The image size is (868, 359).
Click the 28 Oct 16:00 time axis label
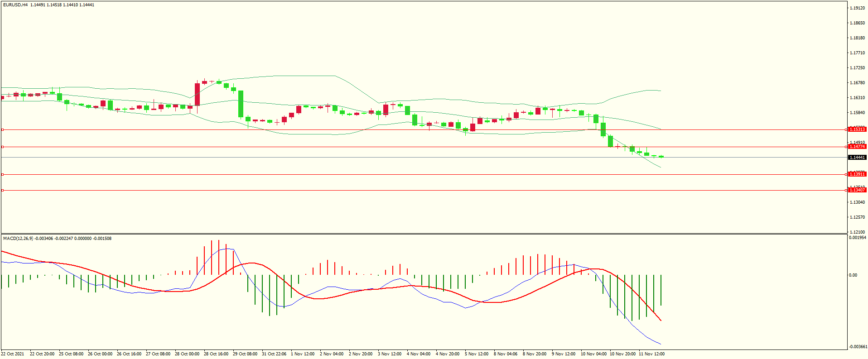pyautogui.click(x=216, y=354)
